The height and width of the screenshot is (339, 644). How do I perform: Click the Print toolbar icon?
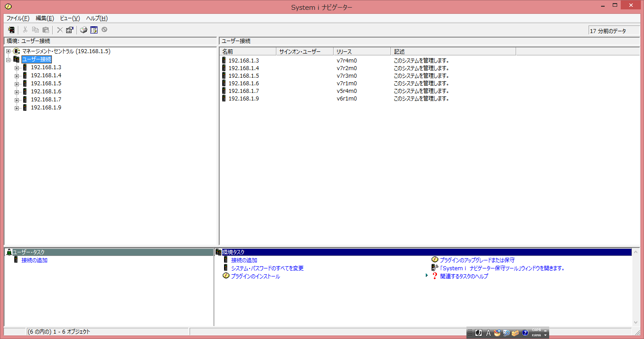84,30
